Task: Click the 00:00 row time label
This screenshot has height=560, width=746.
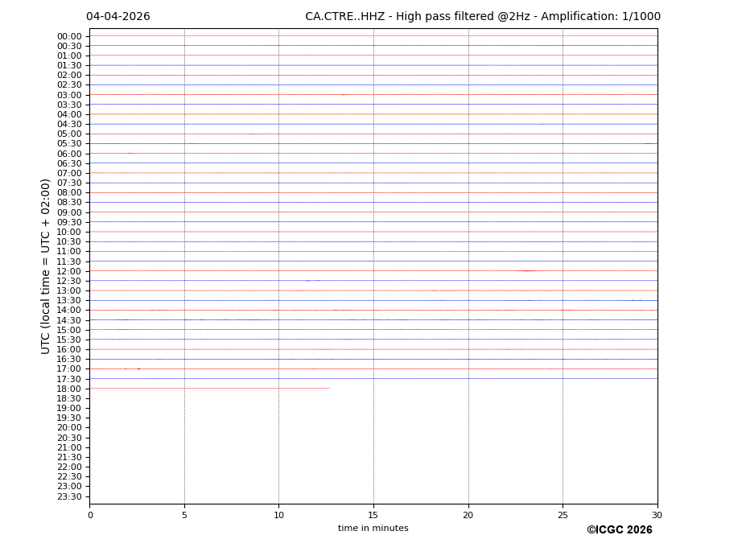Action: click(69, 36)
